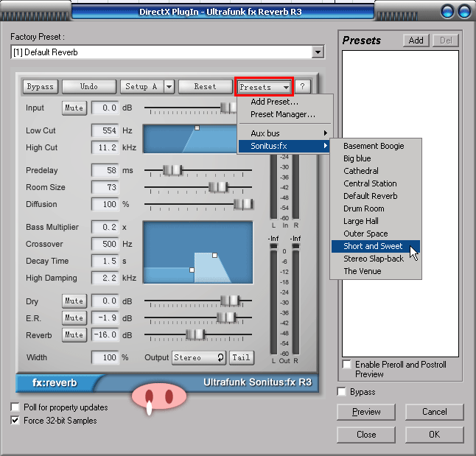This screenshot has height=456, width=476.
Task: Click the Undo button
Action: tap(89, 87)
